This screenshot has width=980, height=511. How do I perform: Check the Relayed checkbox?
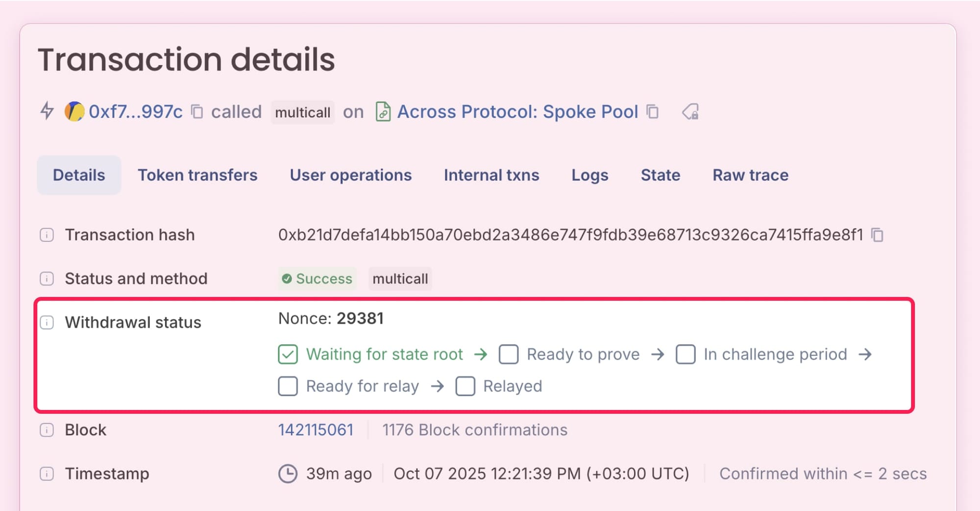click(465, 386)
